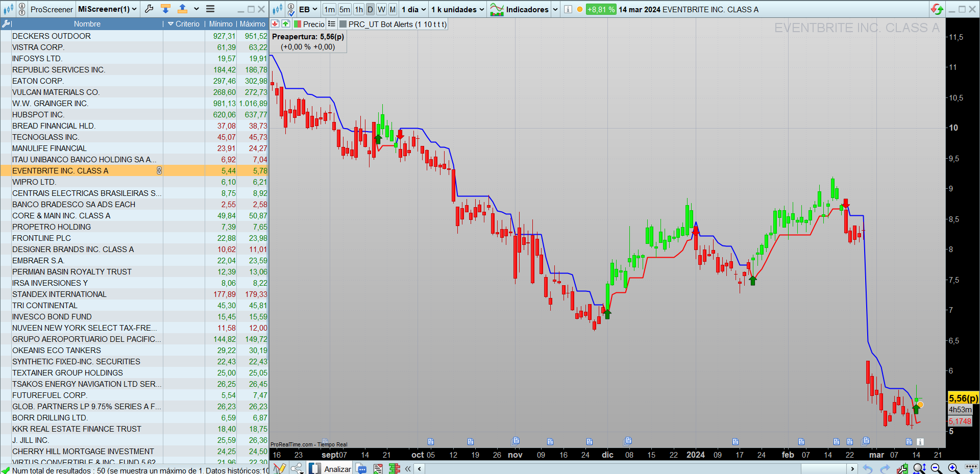Select the 1h timeframe button
Image resolution: width=980 pixels, height=474 pixels.
pyautogui.click(x=359, y=9)
